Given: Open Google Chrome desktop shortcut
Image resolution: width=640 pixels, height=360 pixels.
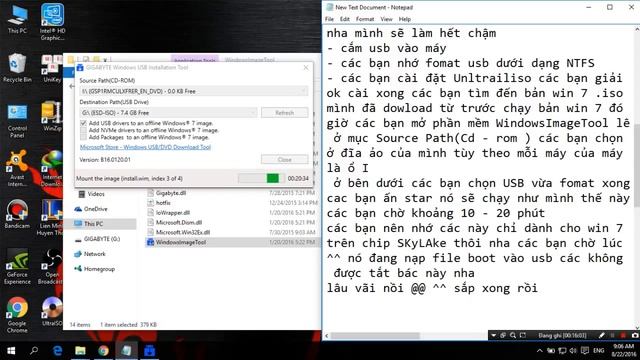Looking at the screenshot, I should 17,315.
